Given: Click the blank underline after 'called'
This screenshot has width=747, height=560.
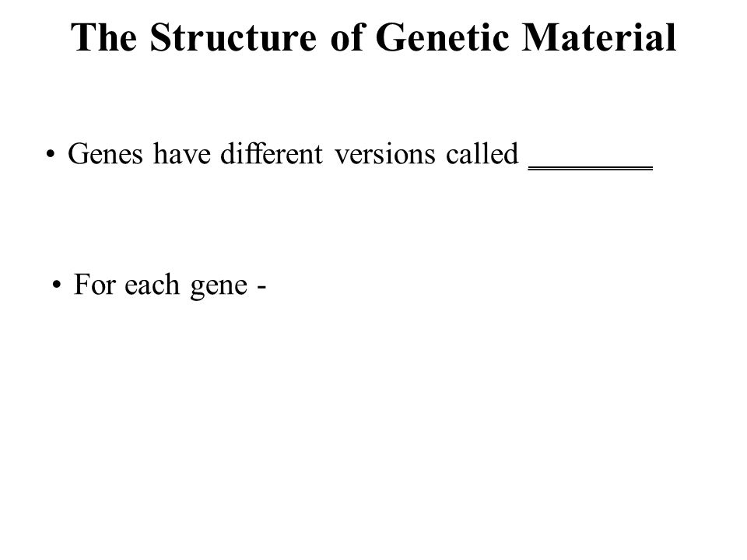Looking at the screenshot, I should (x=591, y=168).
